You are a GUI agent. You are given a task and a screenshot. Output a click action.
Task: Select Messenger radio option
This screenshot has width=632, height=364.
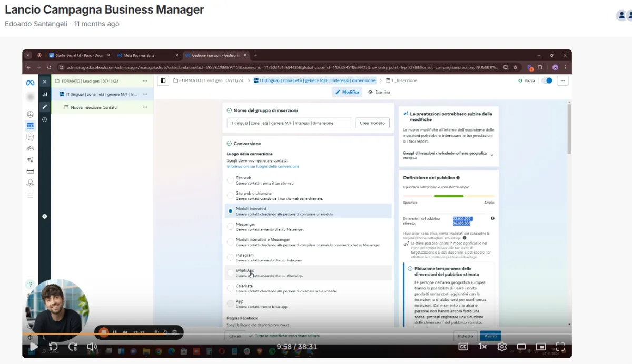230,226
